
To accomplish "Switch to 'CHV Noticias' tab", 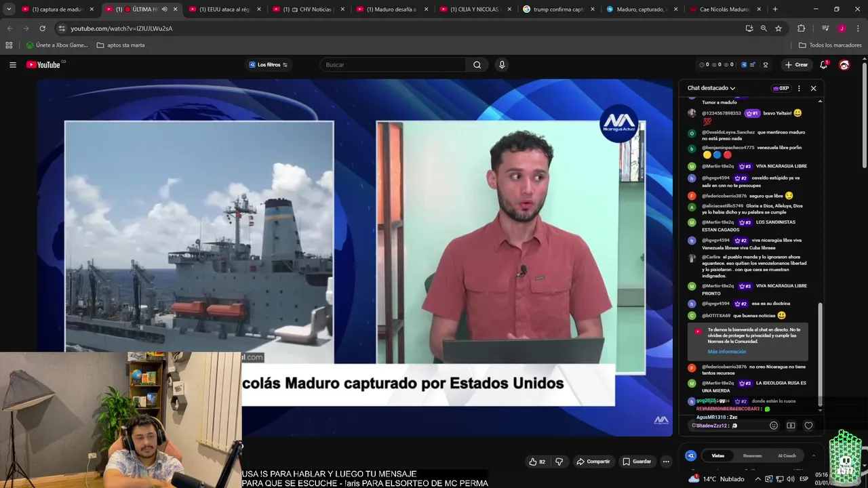I will pos(309,9).
